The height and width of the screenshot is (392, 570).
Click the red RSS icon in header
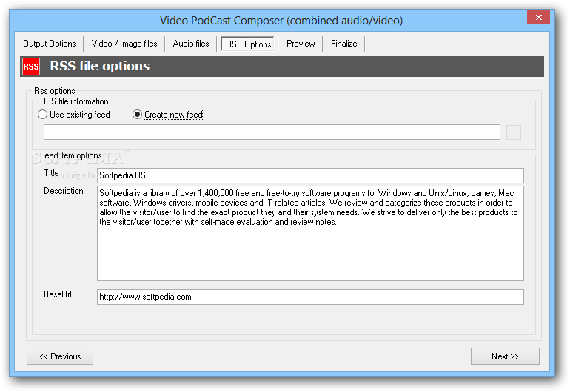31,67
